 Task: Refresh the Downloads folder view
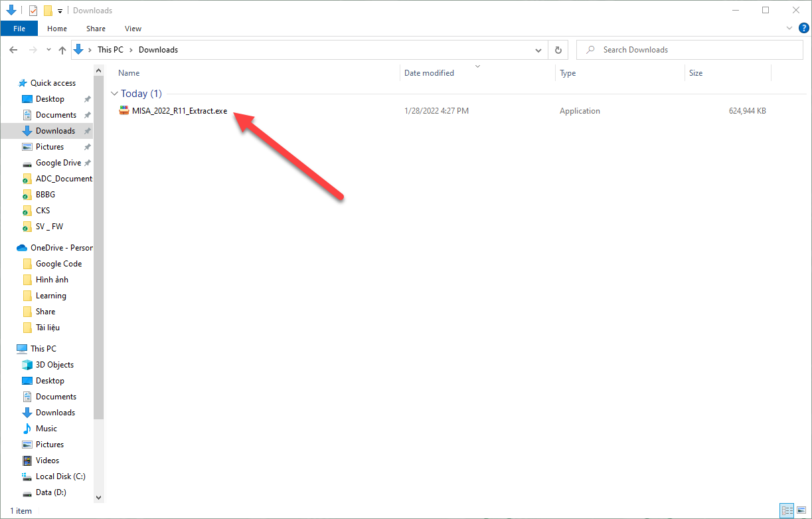[x=558, y=50]
